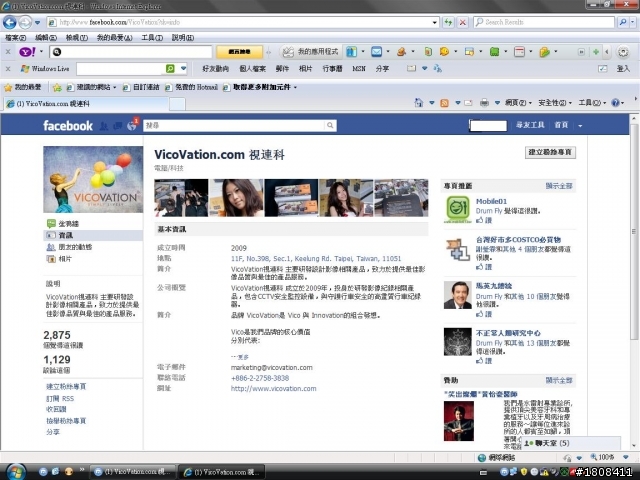Click the RSS feed icon in command bar
640x480 pixels.
click(x=444, y=103)
